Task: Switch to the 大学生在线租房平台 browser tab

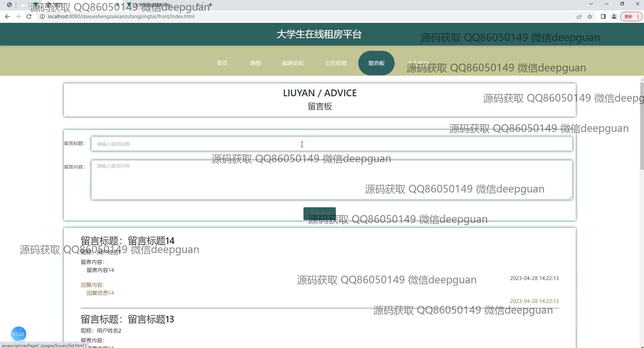Action: coord(163,5)
